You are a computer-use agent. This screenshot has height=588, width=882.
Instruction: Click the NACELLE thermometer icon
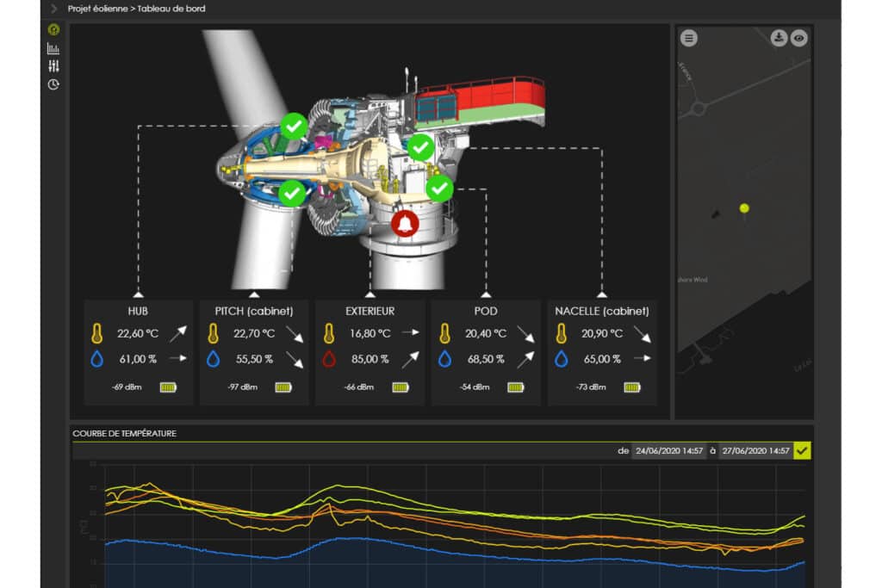562,333
